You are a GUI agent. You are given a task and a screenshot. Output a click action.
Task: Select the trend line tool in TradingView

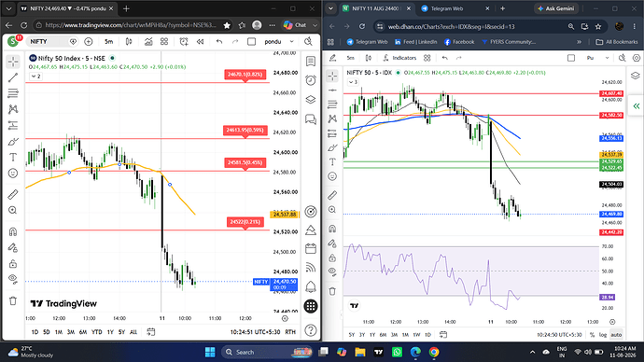(x=13, y=77)
